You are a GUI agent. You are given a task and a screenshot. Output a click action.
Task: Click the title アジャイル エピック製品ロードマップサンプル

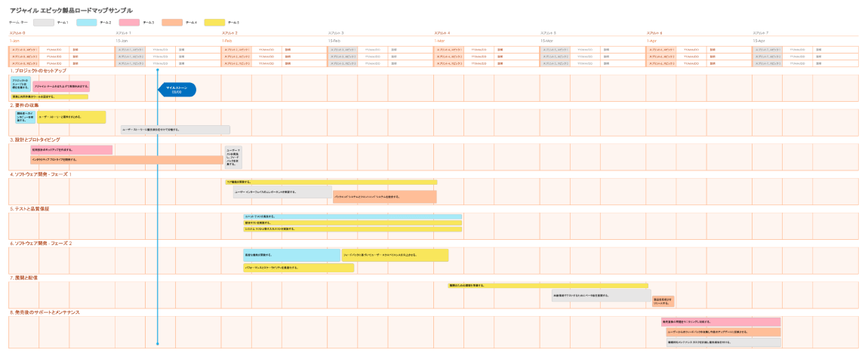71,11
